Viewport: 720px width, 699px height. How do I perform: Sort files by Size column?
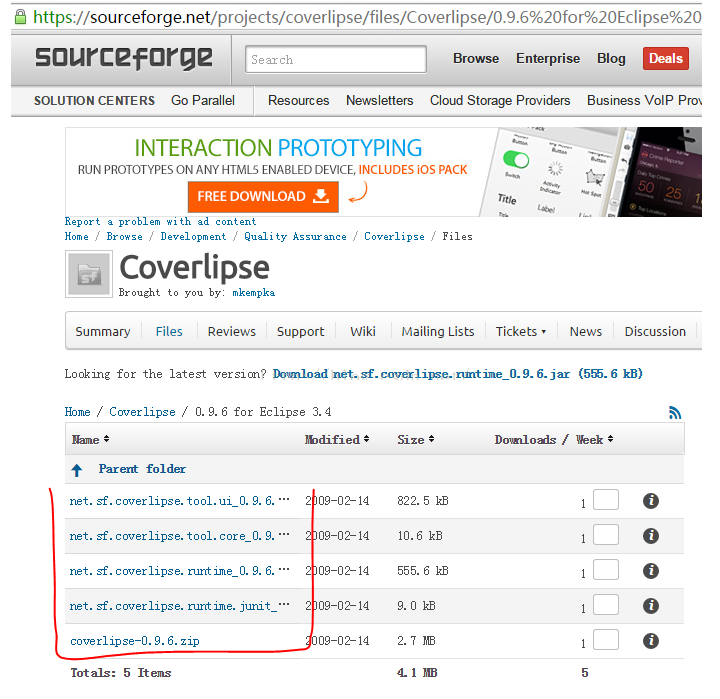(416, 440)
